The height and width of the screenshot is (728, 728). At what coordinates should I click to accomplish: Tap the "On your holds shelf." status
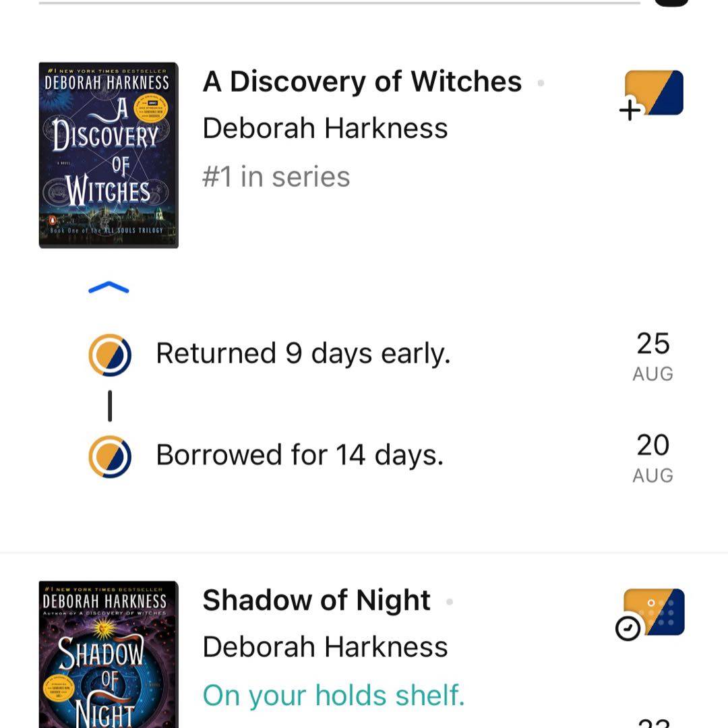(x=334, y=696)
